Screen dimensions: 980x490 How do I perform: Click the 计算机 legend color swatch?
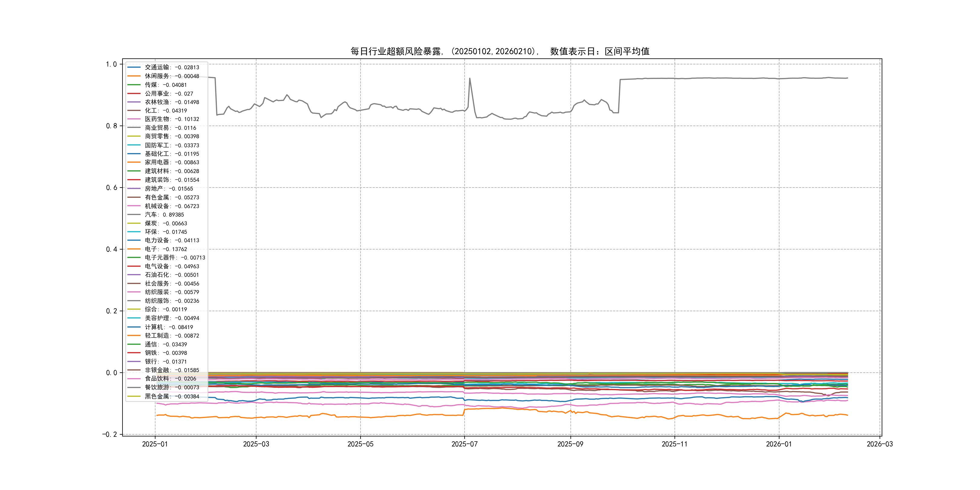coord(134,327)
